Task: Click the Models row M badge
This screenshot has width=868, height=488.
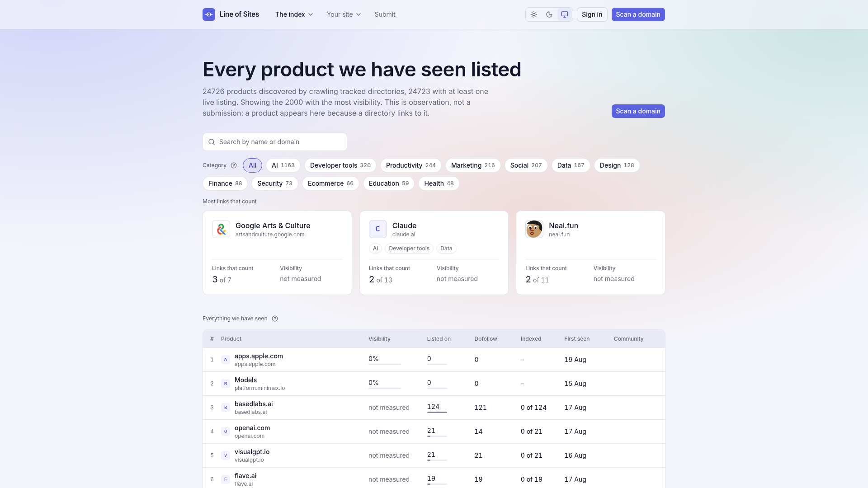Action: [226, 384]
